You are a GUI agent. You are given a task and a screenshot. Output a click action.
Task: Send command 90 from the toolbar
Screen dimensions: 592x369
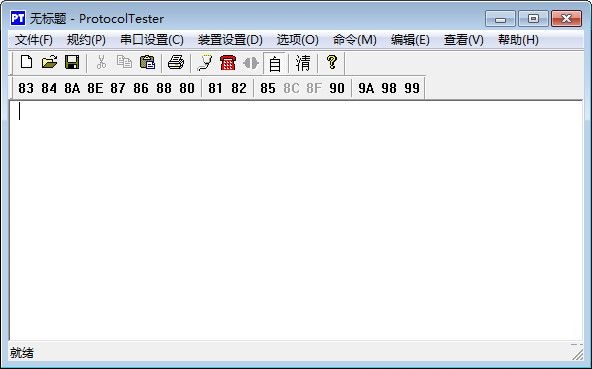click(337, 88)
